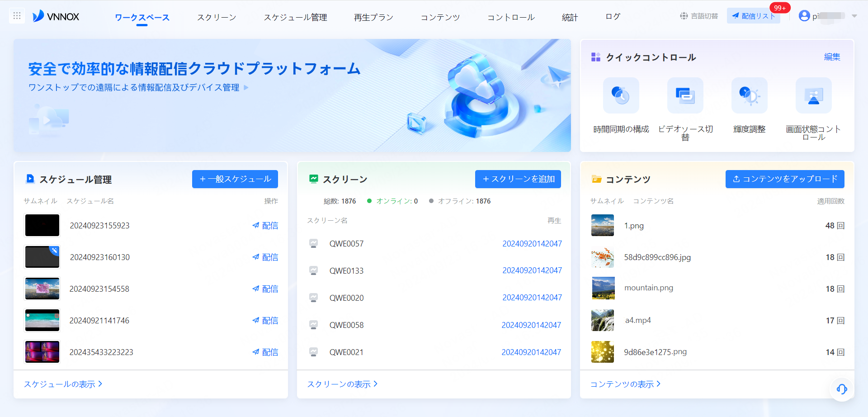Click the コンテンツをアップロード button
Image resolution: width=868 pixels, height=417 pixels.
pos(784,179)
